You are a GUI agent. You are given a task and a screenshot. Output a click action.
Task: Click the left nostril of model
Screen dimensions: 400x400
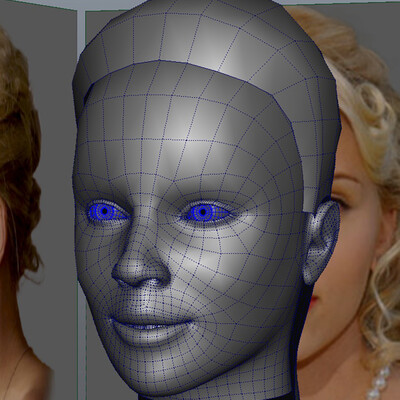122,283
